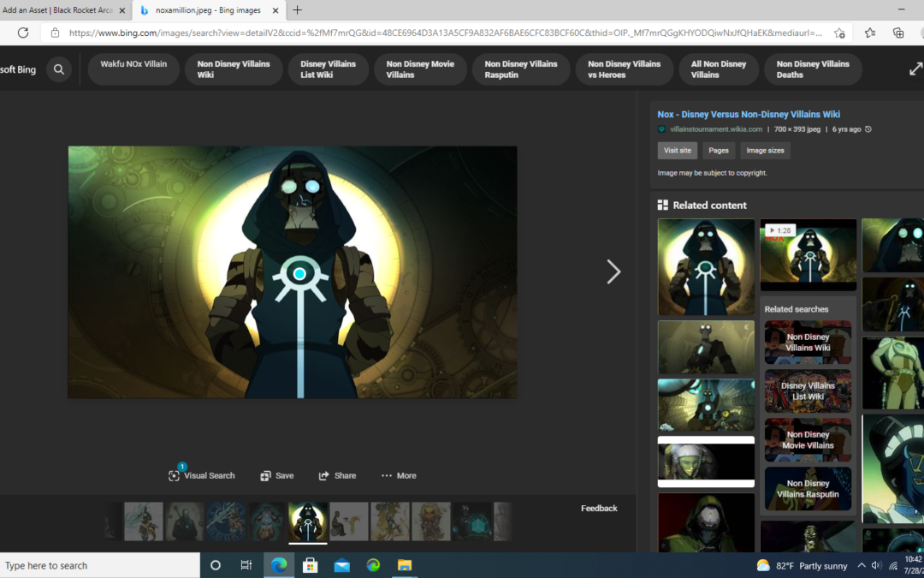Image resolution: width=924 pixels, height=578 pixels.
Task: Show hidden system tray icons chevron
Action: tap(861, 566)
